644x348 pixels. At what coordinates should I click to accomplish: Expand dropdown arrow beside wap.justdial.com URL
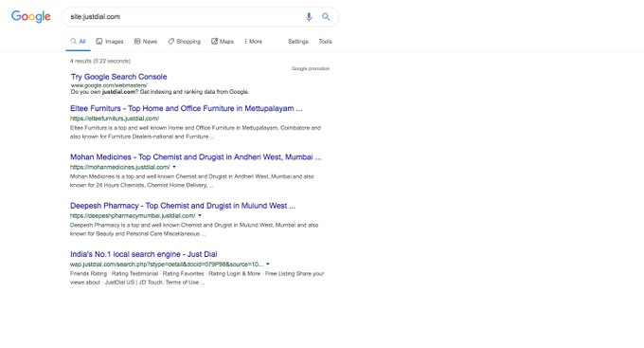pos(268,265)
